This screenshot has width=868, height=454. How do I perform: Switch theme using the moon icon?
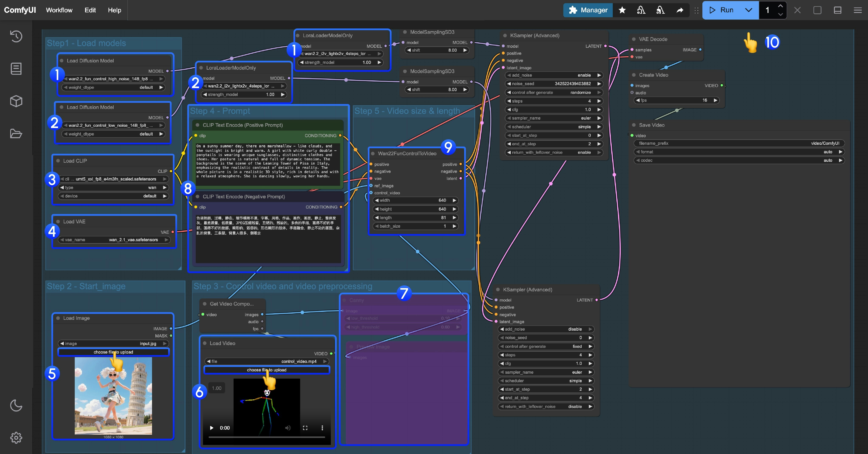point(16,405)
